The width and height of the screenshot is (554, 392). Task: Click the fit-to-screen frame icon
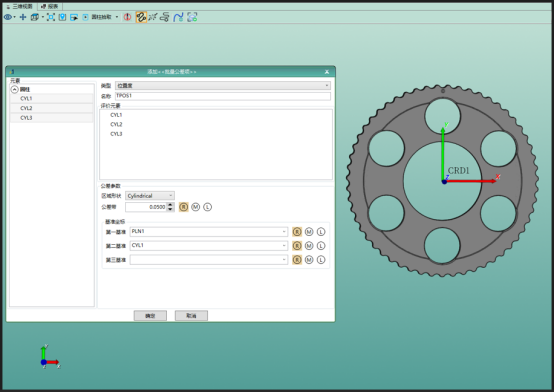pos(51,17)
